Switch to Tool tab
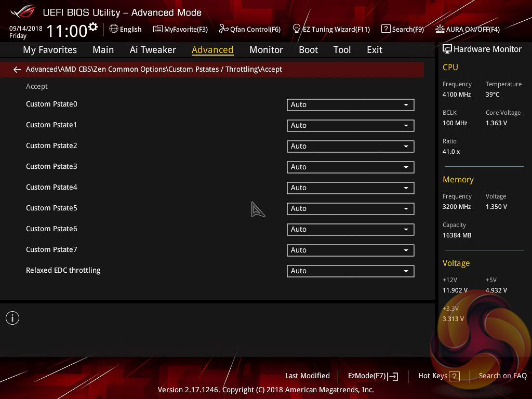Viewport: 532px width, 399px height. pyautogui.click(x=342, y=50)
